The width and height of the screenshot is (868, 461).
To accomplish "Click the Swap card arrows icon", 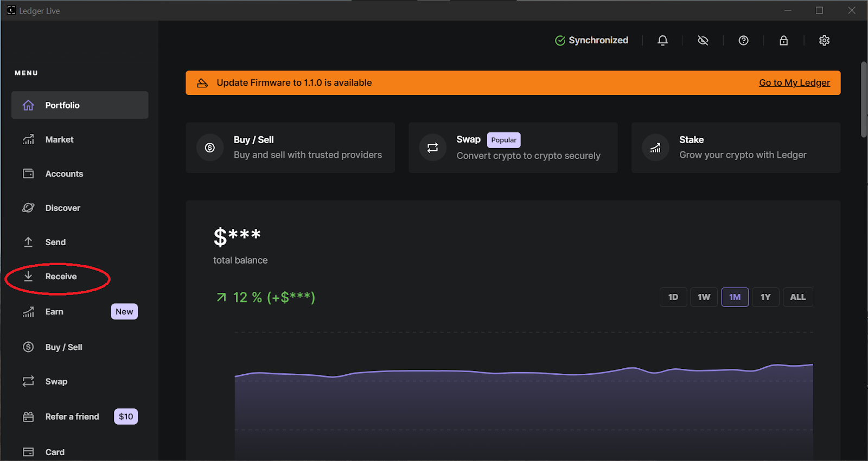I will pos(432,148).
